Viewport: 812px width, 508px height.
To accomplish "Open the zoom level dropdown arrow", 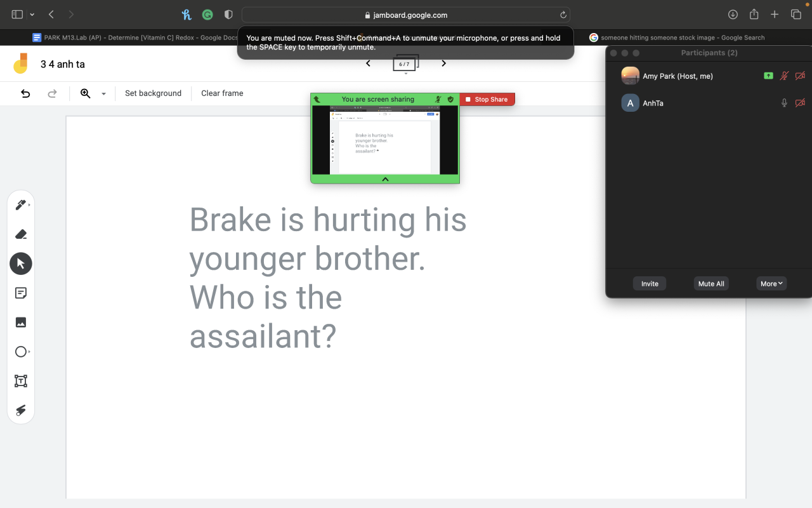I will 103,94.
